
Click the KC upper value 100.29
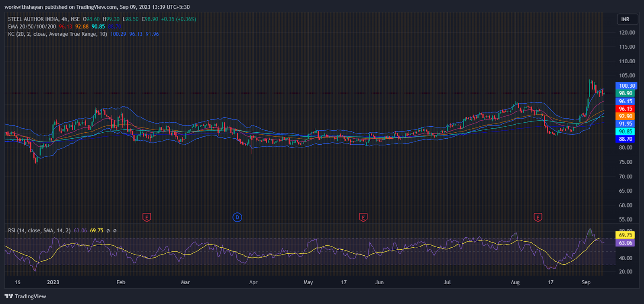point(118,34)
